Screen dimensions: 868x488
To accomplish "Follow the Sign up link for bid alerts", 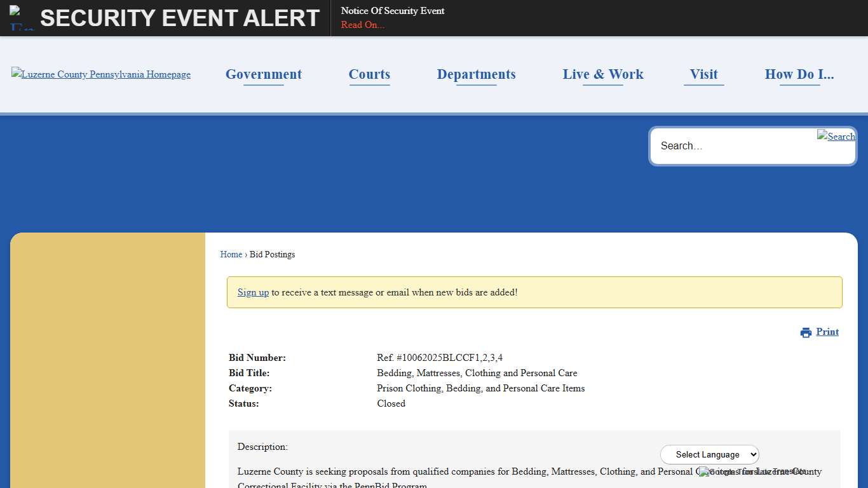I will click(253, 292).
